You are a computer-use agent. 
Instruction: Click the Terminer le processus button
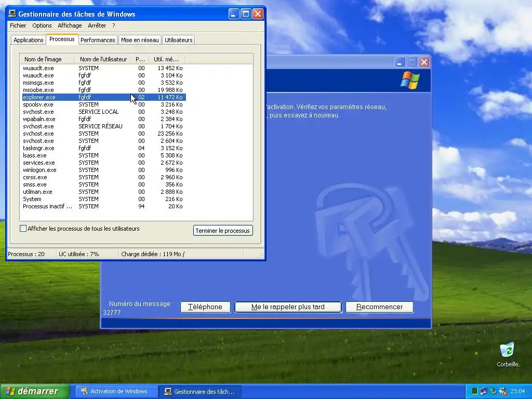223,231
